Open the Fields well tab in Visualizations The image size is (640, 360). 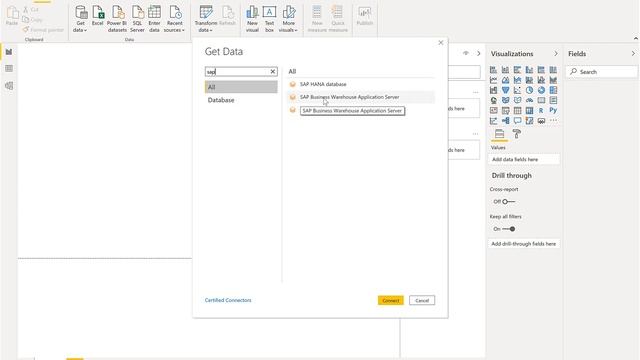click(x=499, y=134)
